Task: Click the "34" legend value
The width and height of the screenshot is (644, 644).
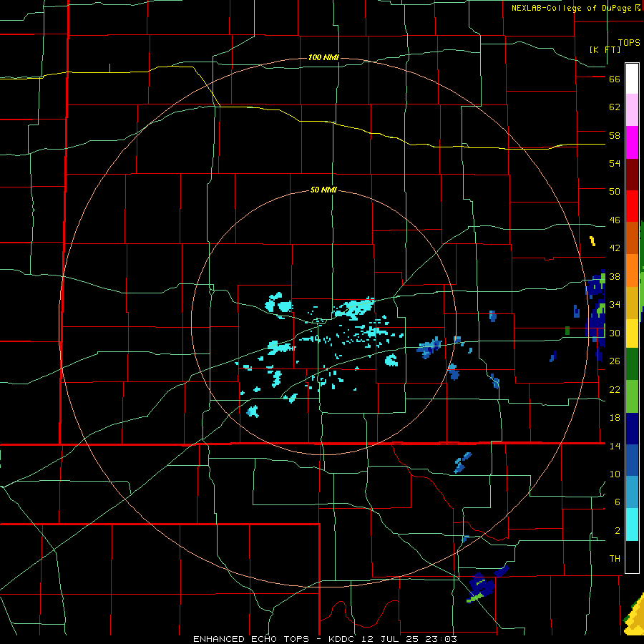Action: tap(615, 305)
